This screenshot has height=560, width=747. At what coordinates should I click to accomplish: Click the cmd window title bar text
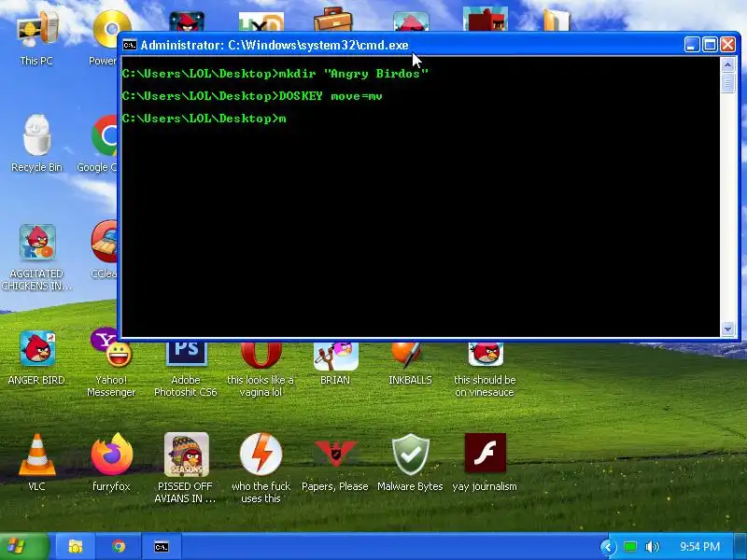pyautogui.click(x=275, y=45)
